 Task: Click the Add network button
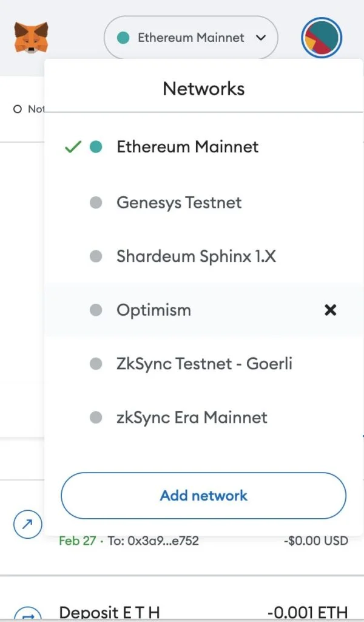click(x=203, y=495)
